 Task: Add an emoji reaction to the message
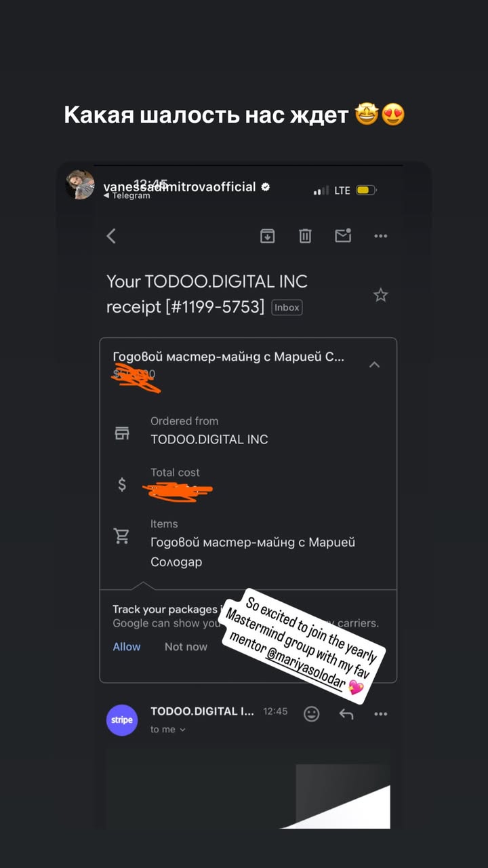point(312,713)
